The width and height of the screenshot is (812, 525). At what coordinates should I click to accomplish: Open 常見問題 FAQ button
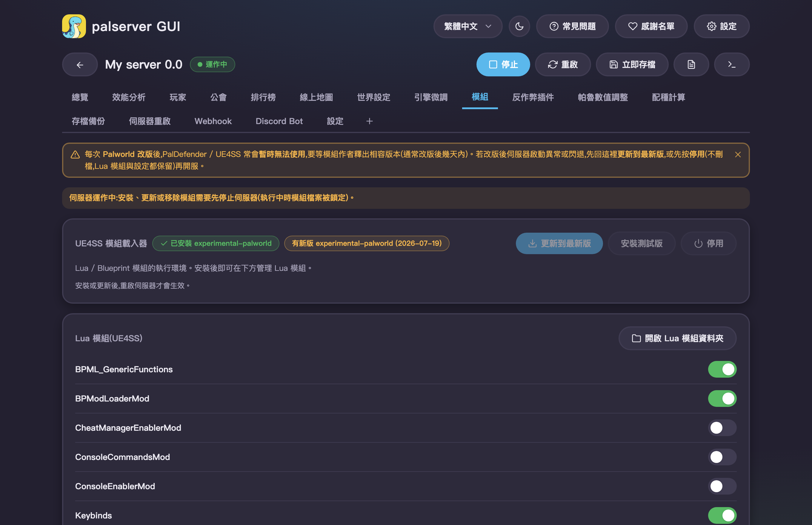pos(573,26)
